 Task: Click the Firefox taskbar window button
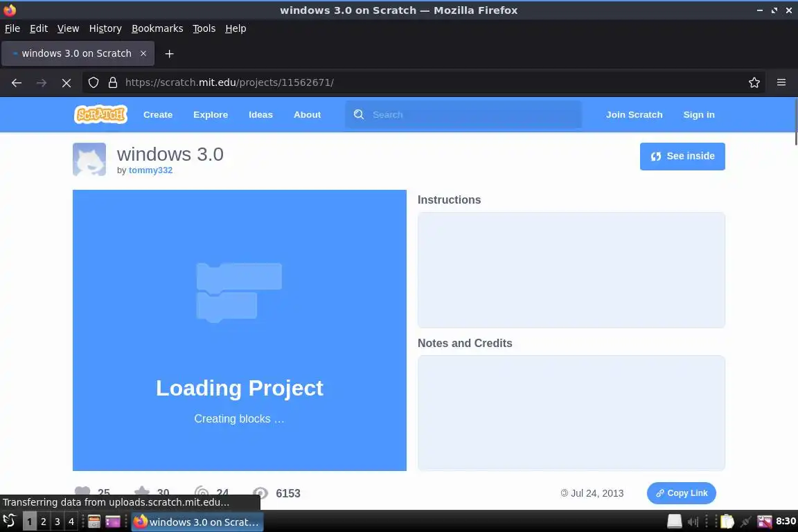(x=197, y=522)
